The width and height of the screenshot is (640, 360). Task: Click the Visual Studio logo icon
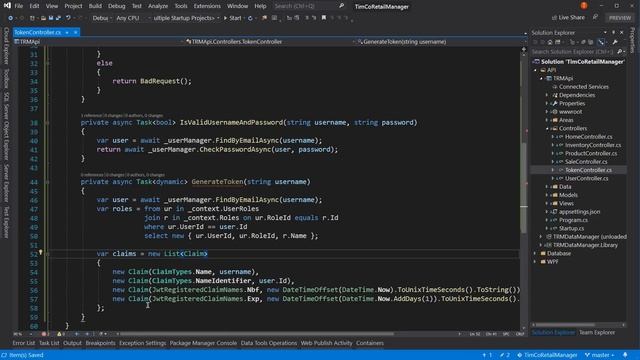click(7, 6)
